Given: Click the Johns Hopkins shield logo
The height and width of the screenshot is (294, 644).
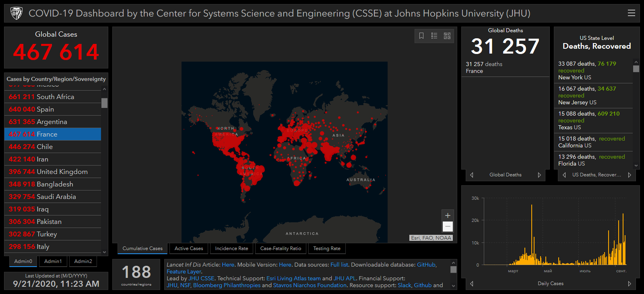Looking at the screenshot, I should click(x=17, y=13).
